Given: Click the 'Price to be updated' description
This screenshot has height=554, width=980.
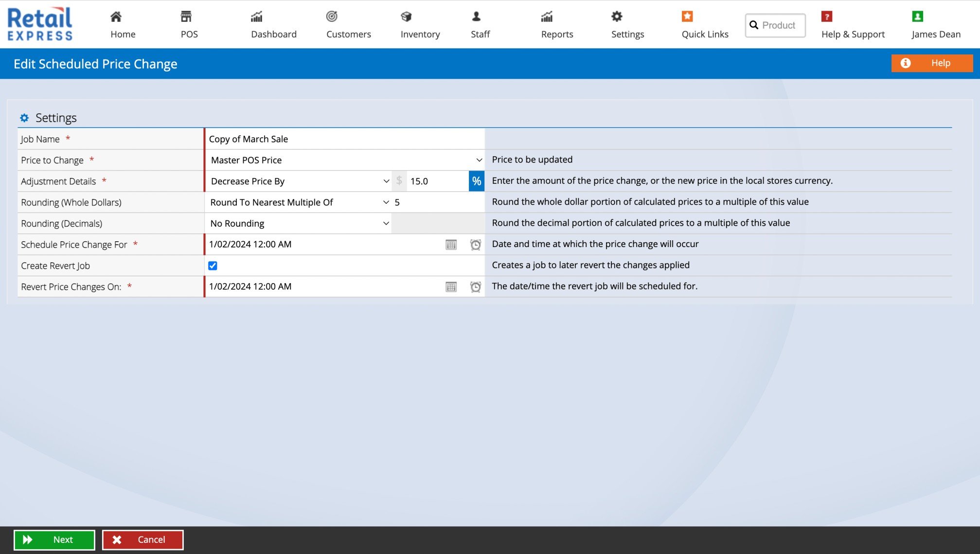Looking at the screenshot, I should tap(532, 160).
